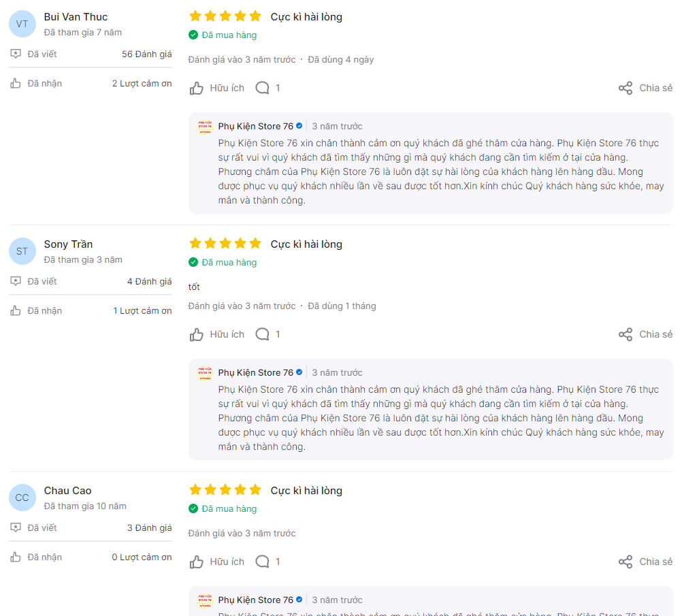Screen dimensions: 684x616
Task: Click Phụ Kiện Store 76 logo in second reply
Action: pos(205,373)
